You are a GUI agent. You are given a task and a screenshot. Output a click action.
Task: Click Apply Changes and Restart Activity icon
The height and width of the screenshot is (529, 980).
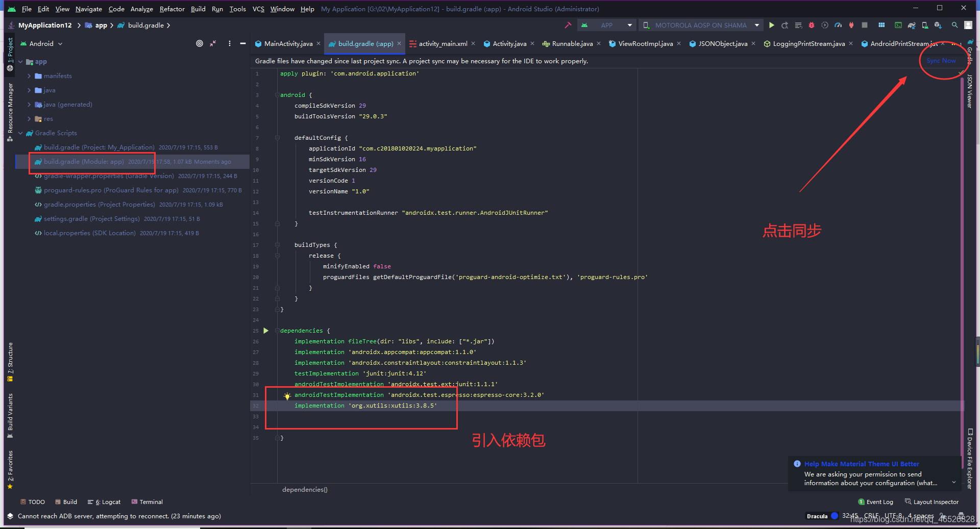click(785, 25)
